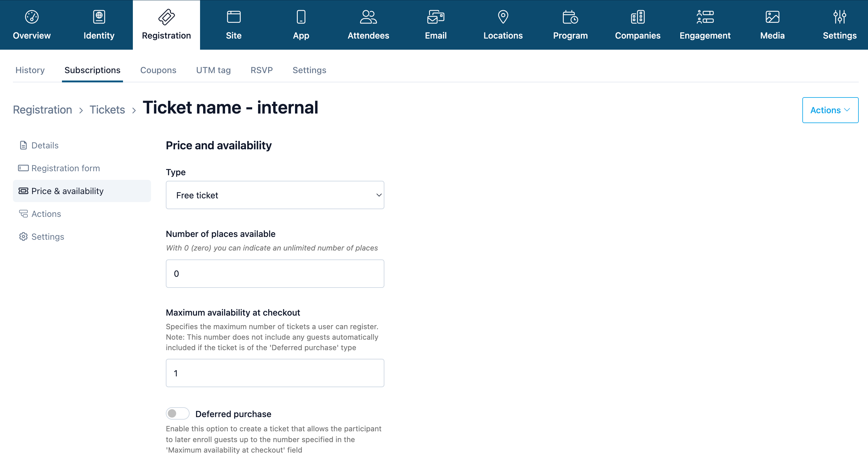Focus the Number of places available field
Image resolution: width=868 pixels, height=464 pixels.
[275, 273]
